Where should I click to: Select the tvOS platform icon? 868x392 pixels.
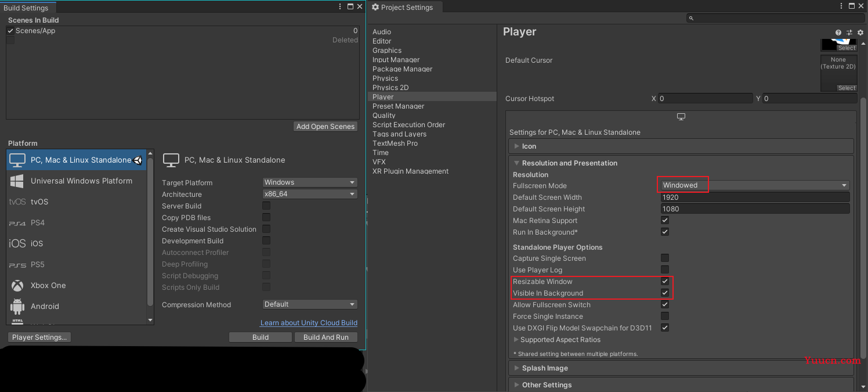point(17,202)
